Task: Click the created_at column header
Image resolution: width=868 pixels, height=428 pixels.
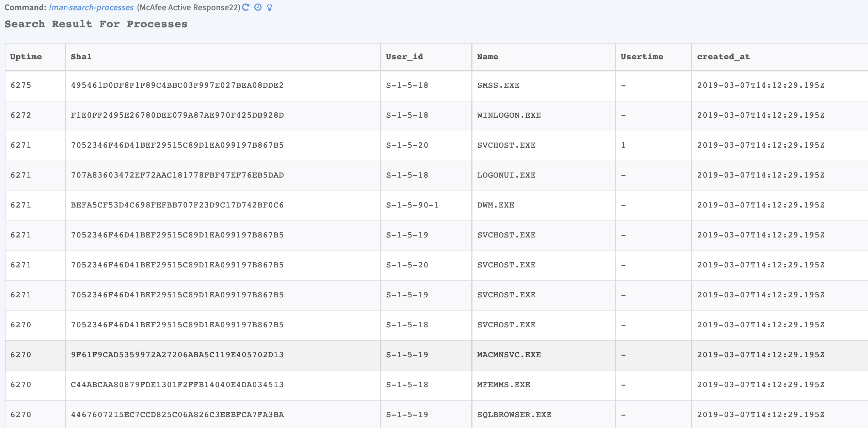Action: pos(723,57)
